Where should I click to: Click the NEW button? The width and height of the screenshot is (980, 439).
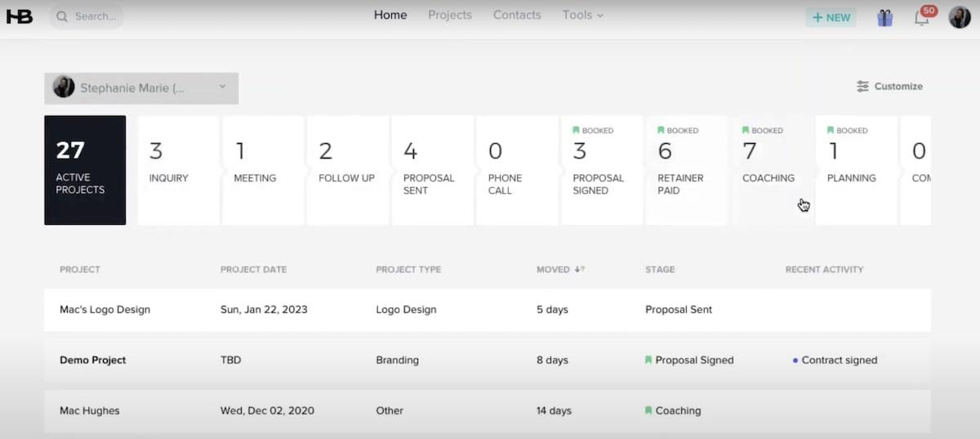pos(831,17)
